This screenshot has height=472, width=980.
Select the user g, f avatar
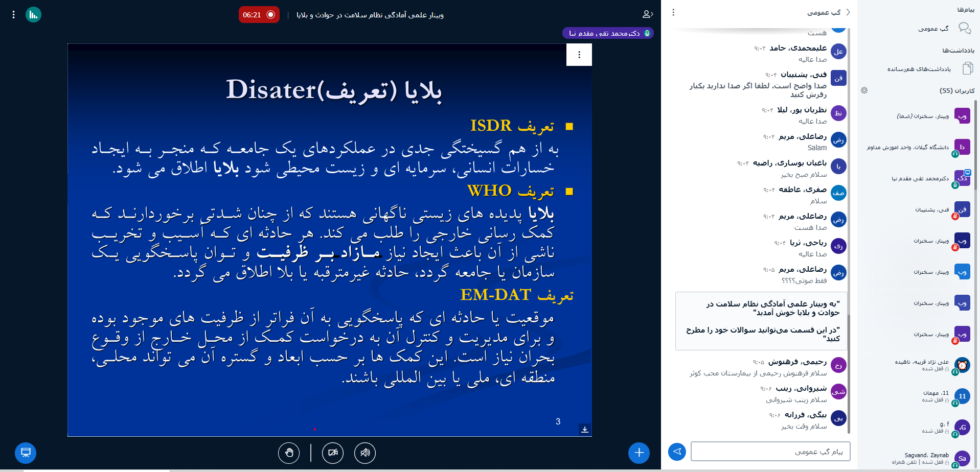pos(962,428)
